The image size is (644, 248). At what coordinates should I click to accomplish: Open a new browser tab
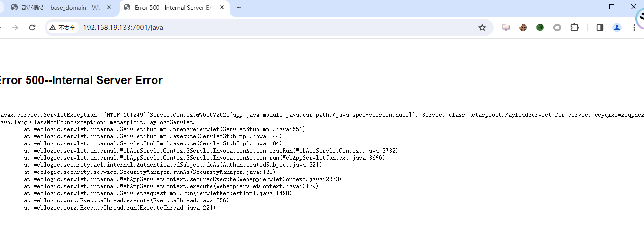(239, 7)
